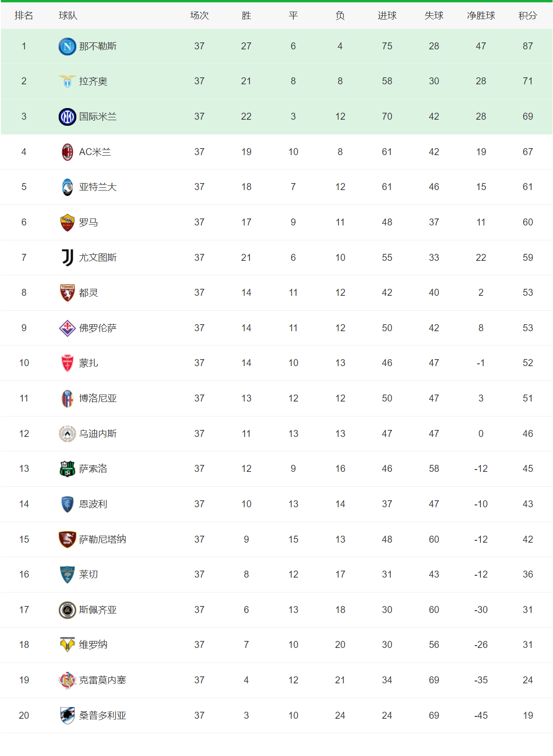Viewport: 553px width, 756px height.
Task: Click the 净胜球 column header
Action: click(x=481, y=15)
